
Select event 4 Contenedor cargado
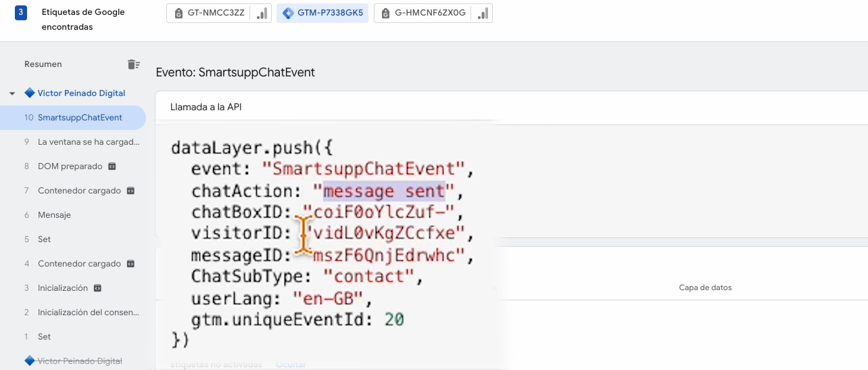pos(73,264)
